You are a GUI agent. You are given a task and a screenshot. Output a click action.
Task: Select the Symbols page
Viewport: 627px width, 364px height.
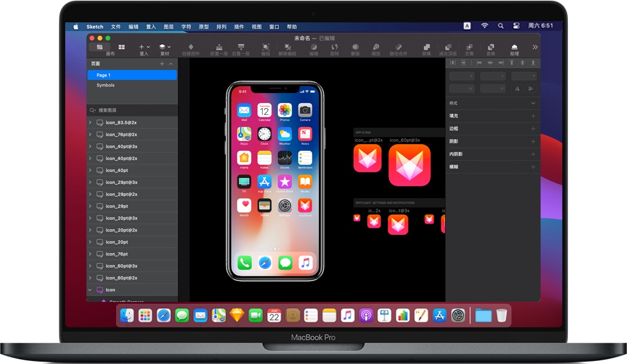pos(105,85)
